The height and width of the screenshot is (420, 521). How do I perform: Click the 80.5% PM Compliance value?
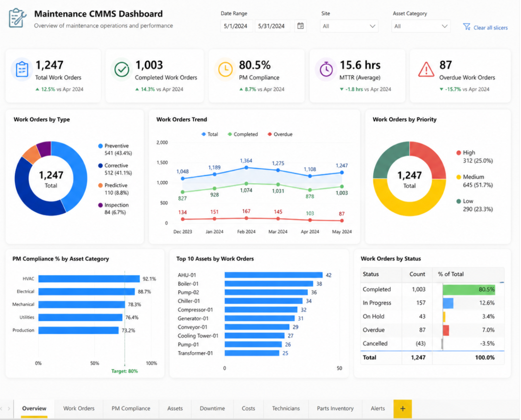pyautogui.click(x=255, y=65)
